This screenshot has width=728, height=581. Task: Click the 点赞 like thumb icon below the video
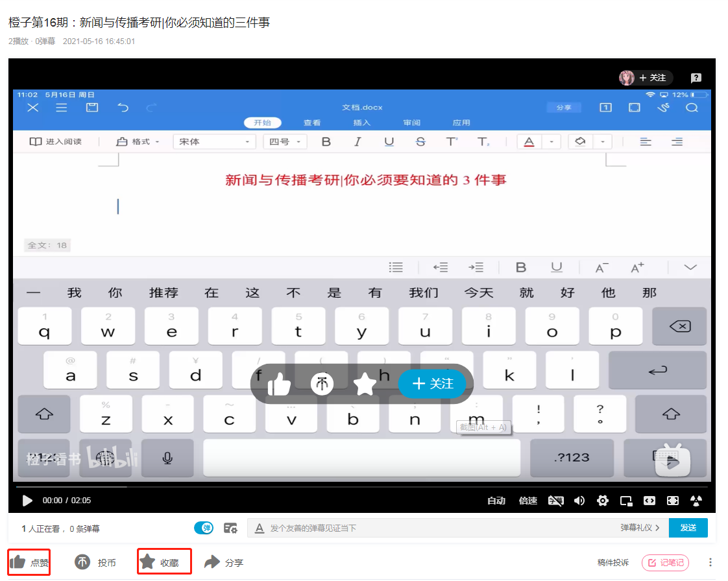(18, 562)
